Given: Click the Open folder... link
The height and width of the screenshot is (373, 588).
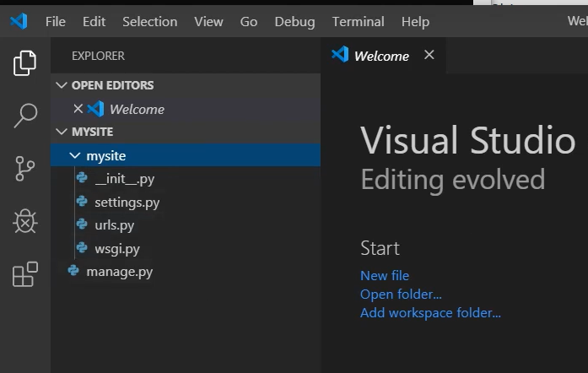Looking at the screenshot, I should (x=401, y=295).
